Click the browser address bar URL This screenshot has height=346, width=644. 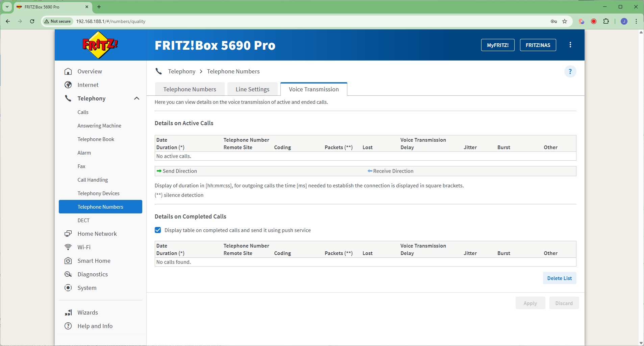tap(111, 21)
